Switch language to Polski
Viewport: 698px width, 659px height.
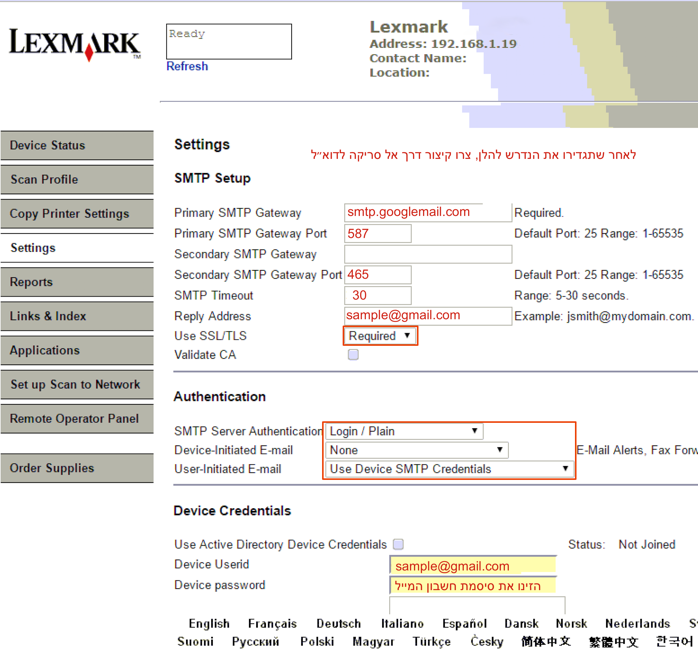tap(317, 641)
